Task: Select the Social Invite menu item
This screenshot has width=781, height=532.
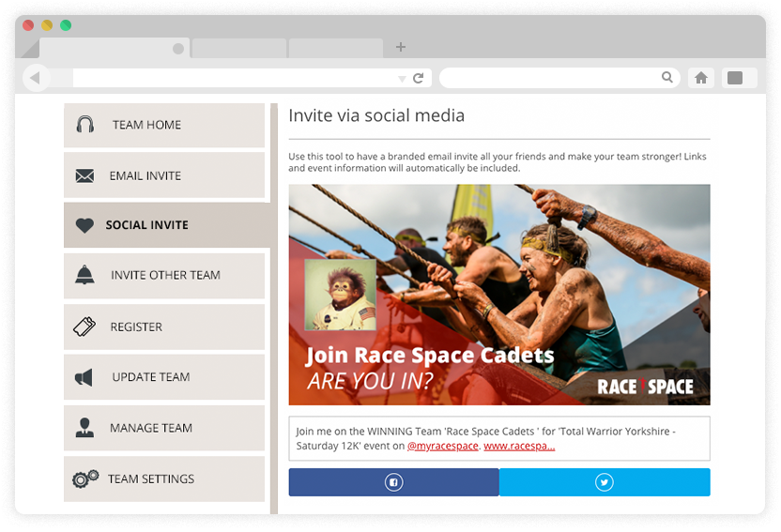Action: click(x=167, y=225)
